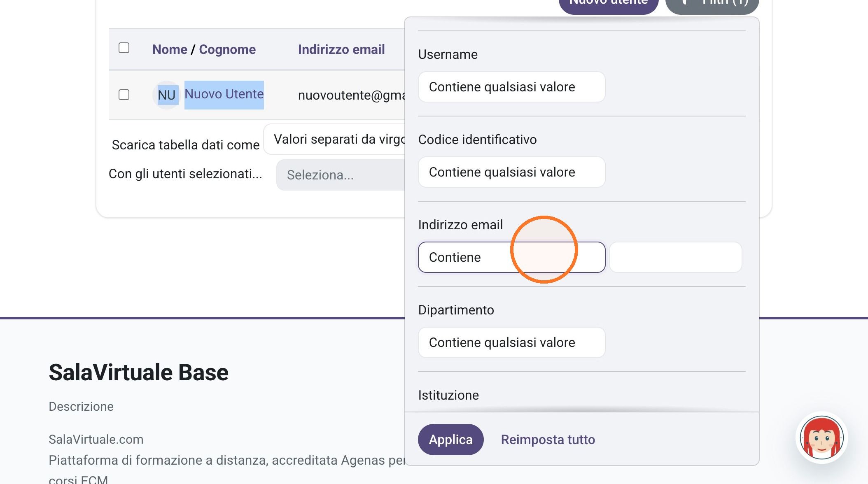Viewport: 868px width, 484px height.
Task: Click the SalaVirtuale Base heading
Action: pos(138,372)
